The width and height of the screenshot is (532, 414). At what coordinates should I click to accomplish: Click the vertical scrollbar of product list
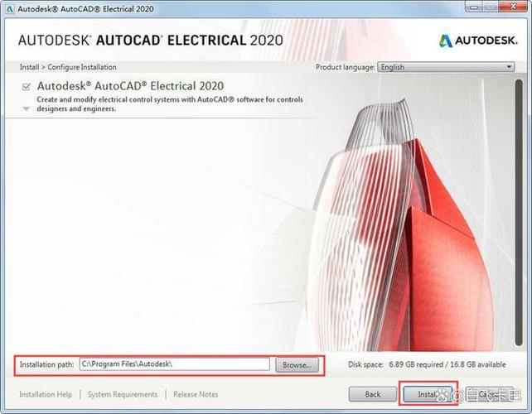click(x=519, y=212)
